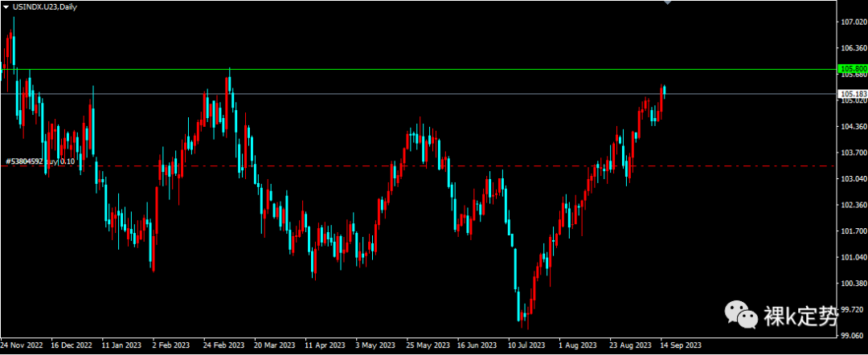The height and width of the screenshot is (355, 868).
Task: Click the 99.060 price scale value
Action: click(853, 336)
